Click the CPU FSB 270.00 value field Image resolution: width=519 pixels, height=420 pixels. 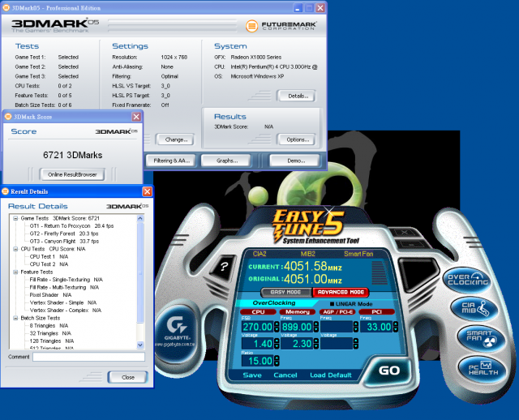(x=258, y=327)
